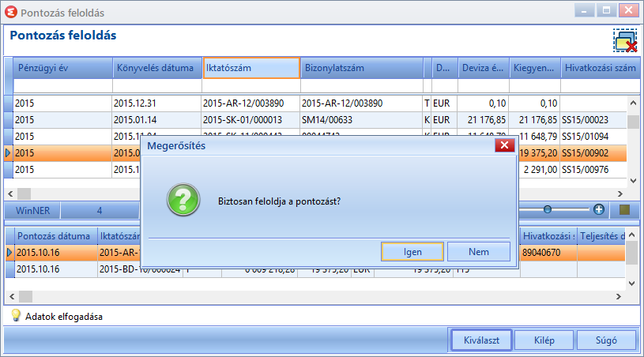Click the green question mark icon
The width and height of the screenshot is (644, 357).
[183, 200]
